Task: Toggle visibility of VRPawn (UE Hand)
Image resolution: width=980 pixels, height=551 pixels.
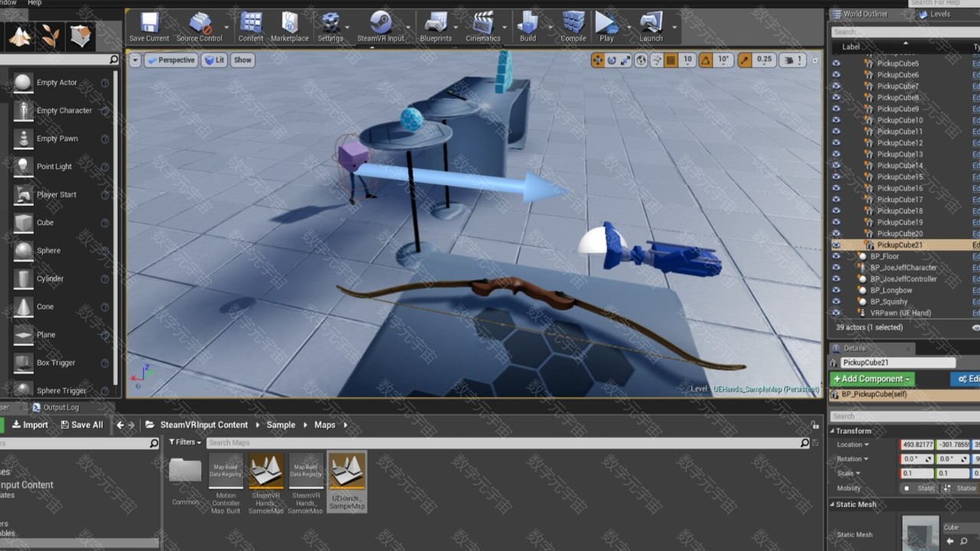Action: click(836, 313)
